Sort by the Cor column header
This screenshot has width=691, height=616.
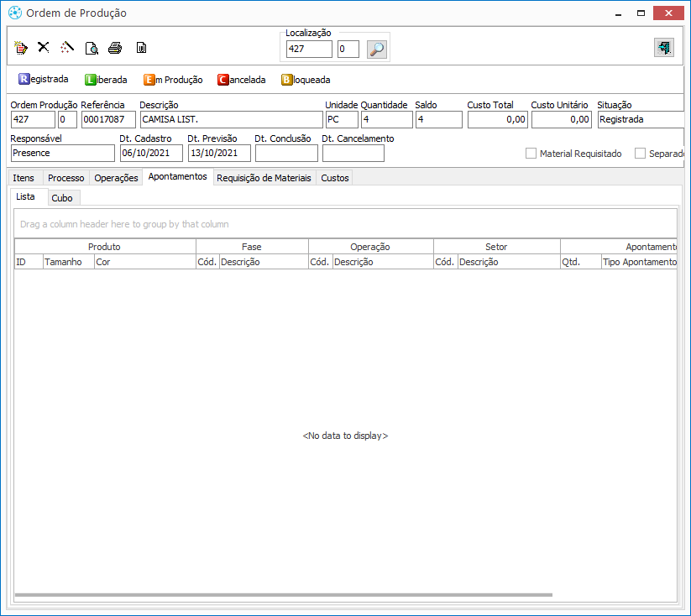click(145, 262)
